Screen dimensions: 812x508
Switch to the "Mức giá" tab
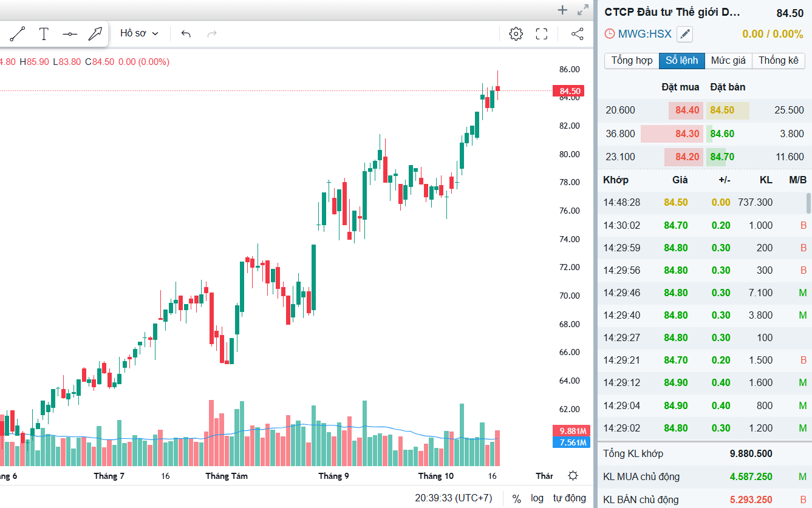click(728, 61)
